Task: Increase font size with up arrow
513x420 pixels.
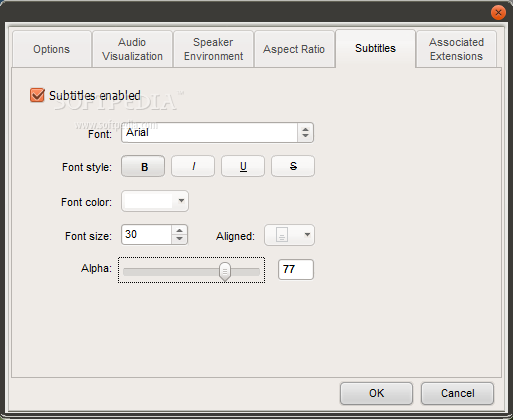Action: (180, 230)
